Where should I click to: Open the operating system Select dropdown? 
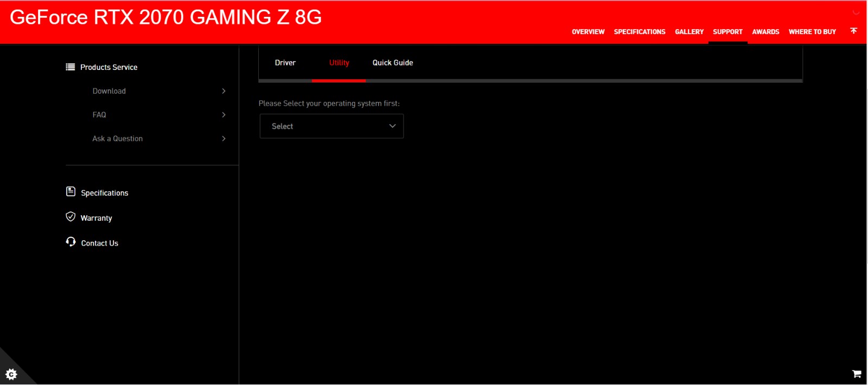[x=331, y=126]
